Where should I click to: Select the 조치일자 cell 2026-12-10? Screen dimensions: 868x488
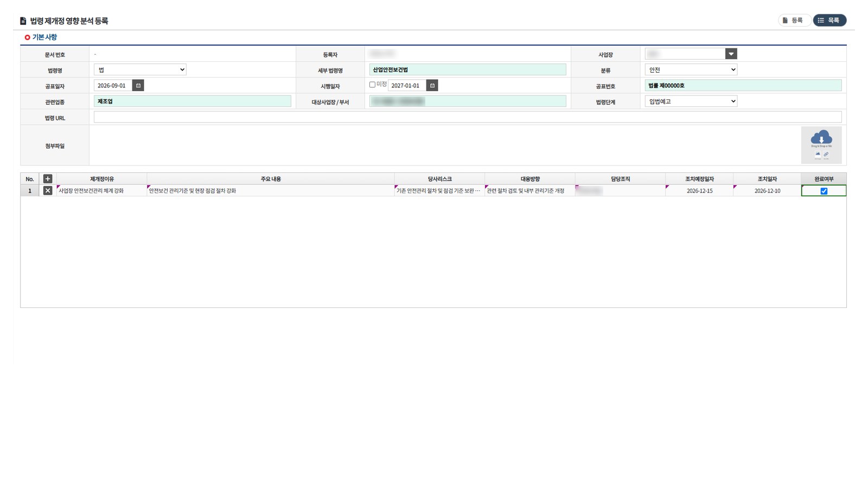point(767,191)
